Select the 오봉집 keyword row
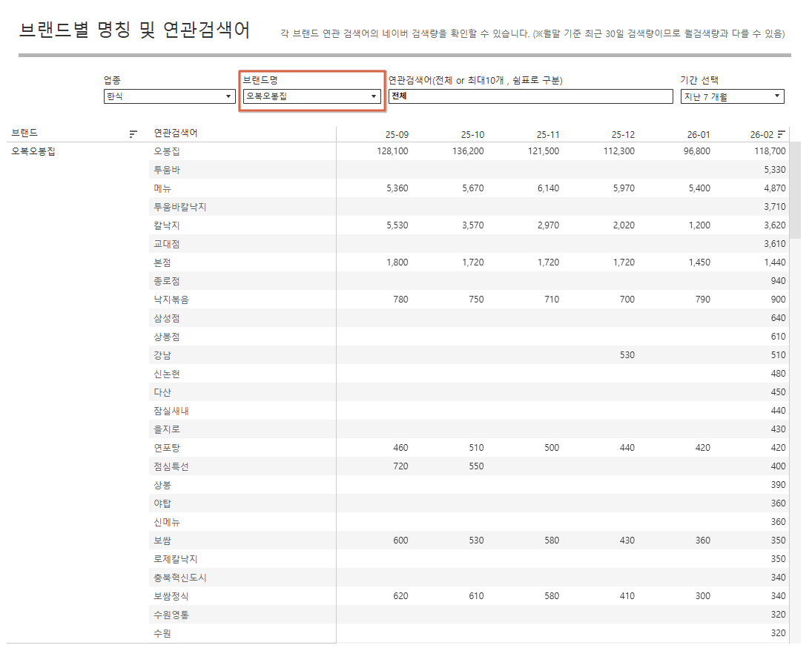 click(167, 151)
